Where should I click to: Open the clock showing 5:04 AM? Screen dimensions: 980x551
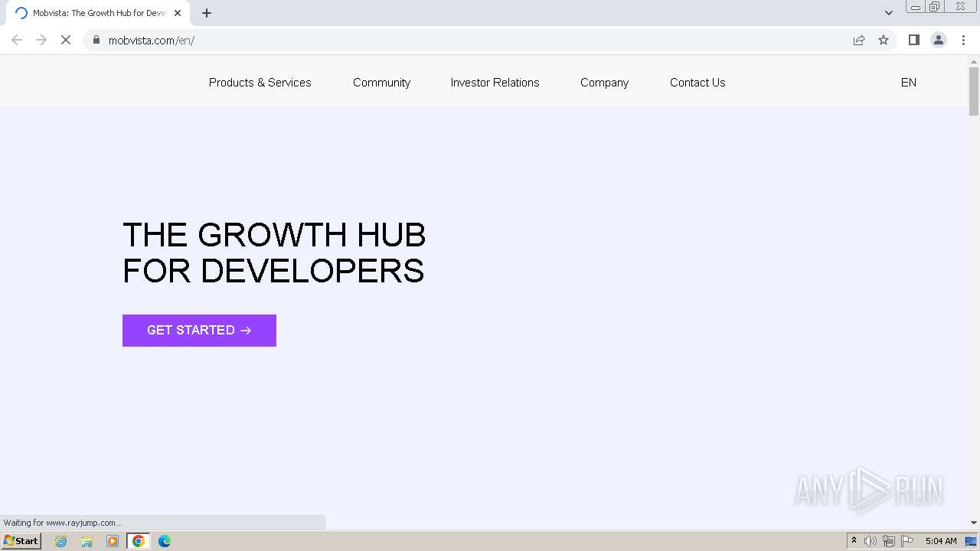click(x=941, y=541)
